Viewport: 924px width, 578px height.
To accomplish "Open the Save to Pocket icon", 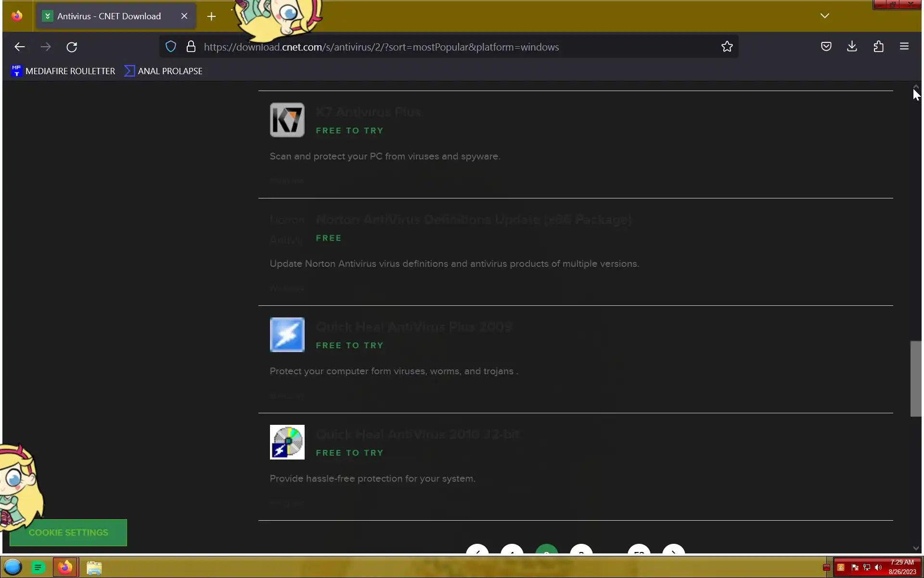I will [826, 47].
